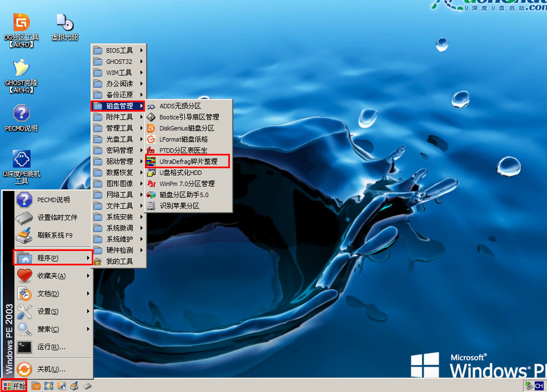Open the 虚拟光驱 desktop icon
The height and width of the screenshot is (392, 547).
click(64, 24)
